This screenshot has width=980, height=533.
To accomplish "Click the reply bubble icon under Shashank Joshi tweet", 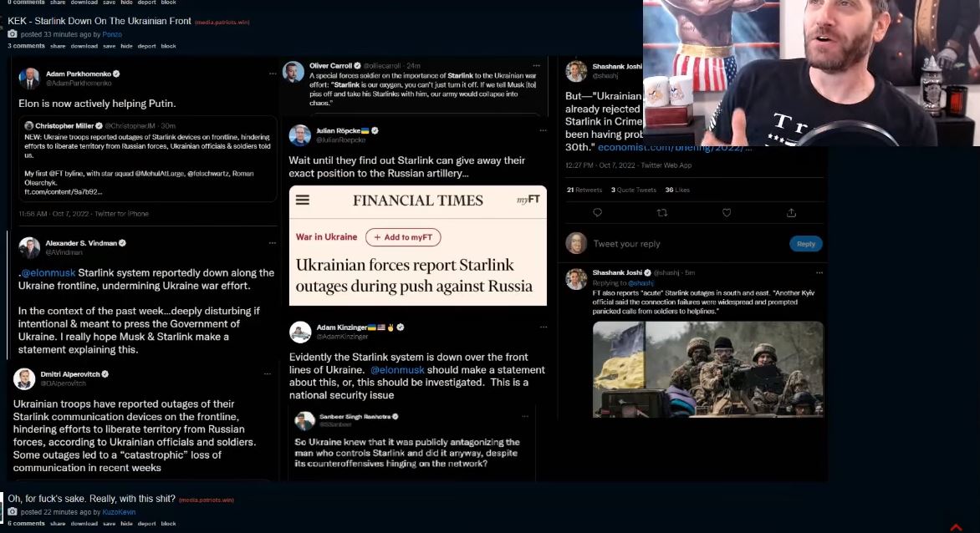I will [598, 213].
